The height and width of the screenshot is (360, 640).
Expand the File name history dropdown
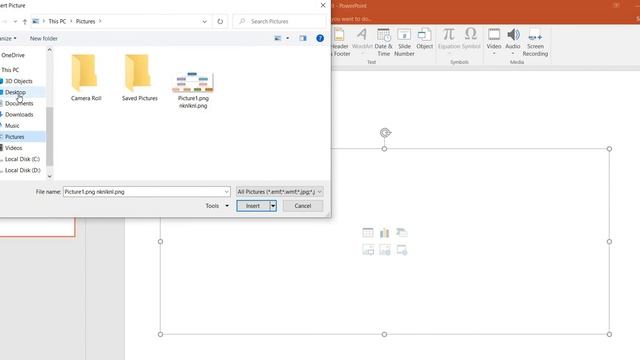[x=227, y=191]
